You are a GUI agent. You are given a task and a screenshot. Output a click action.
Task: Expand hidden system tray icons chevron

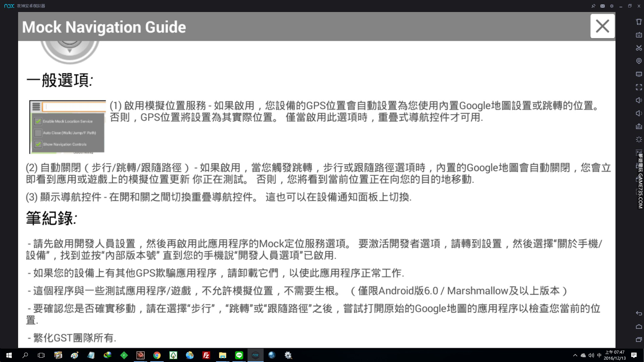click(575, 355)
